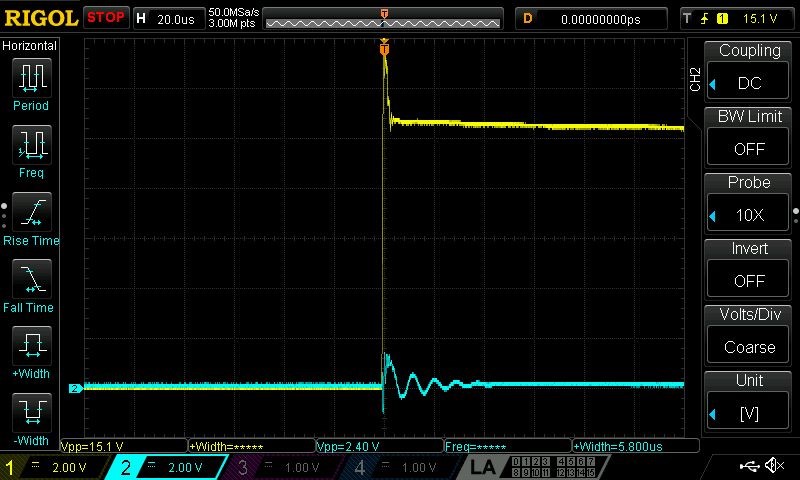The width and height of the screenshot is (800, 480).
Task: Toggle the muted speaker sound icon
Action: (774, 465)
